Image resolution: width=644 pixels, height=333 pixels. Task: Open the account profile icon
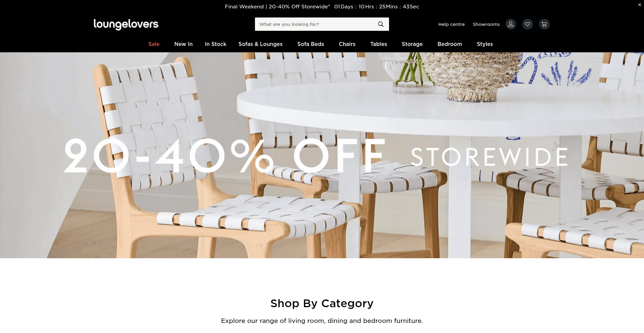(511, 24)
